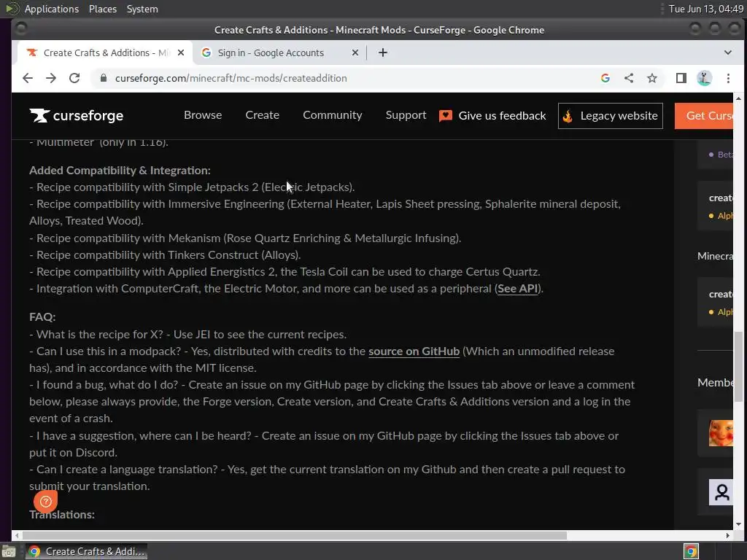
Task: Open the Community menu
Action: [x=333, y=115]
